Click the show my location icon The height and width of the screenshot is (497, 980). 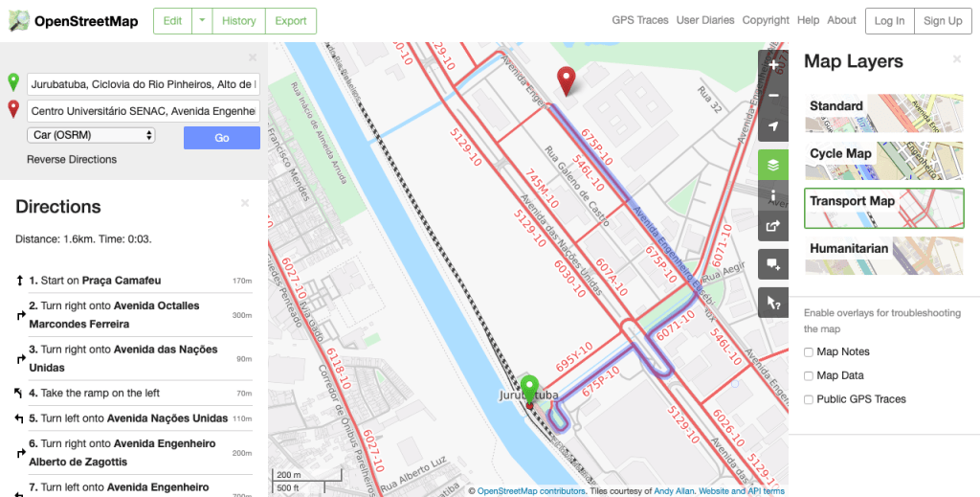tap(772, 126)
